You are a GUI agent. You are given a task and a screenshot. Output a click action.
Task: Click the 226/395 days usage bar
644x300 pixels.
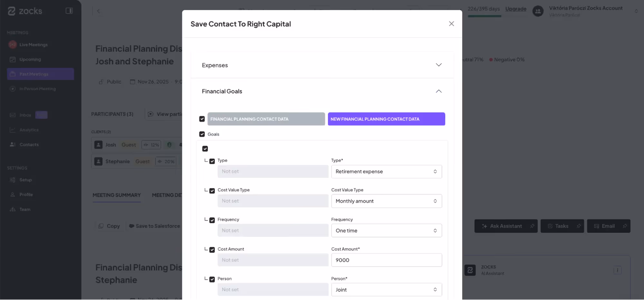coord(484,9)
